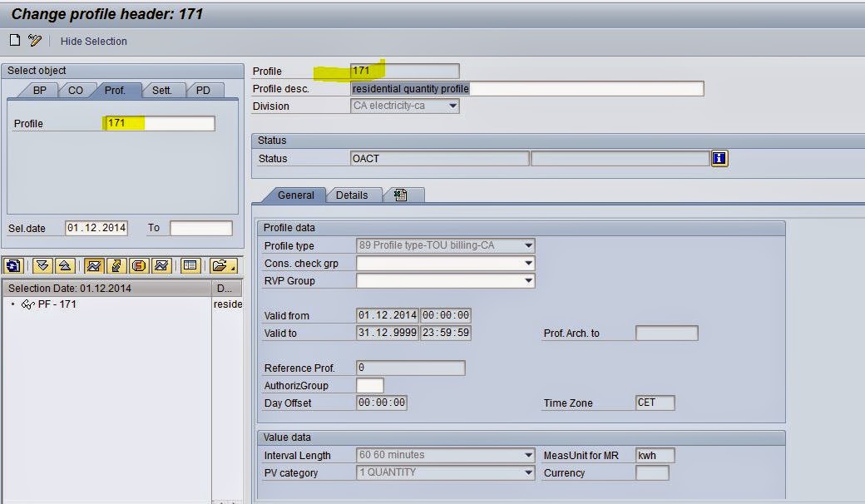The width and height of the screenshot is (865, 504).
Task: Select the highlighted display profile values chart icon
Action: tap(92, 264)
